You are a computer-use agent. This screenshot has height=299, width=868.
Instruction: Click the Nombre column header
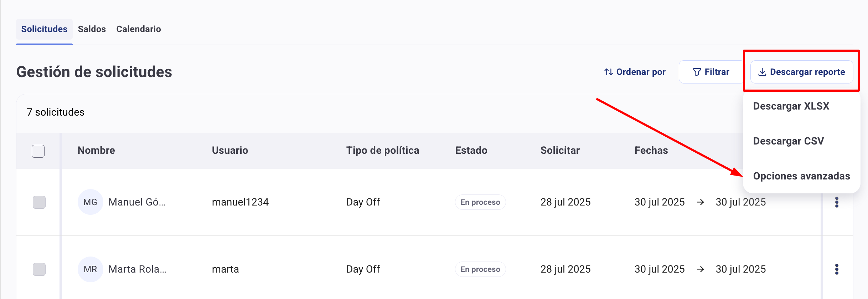pos(96,151)
